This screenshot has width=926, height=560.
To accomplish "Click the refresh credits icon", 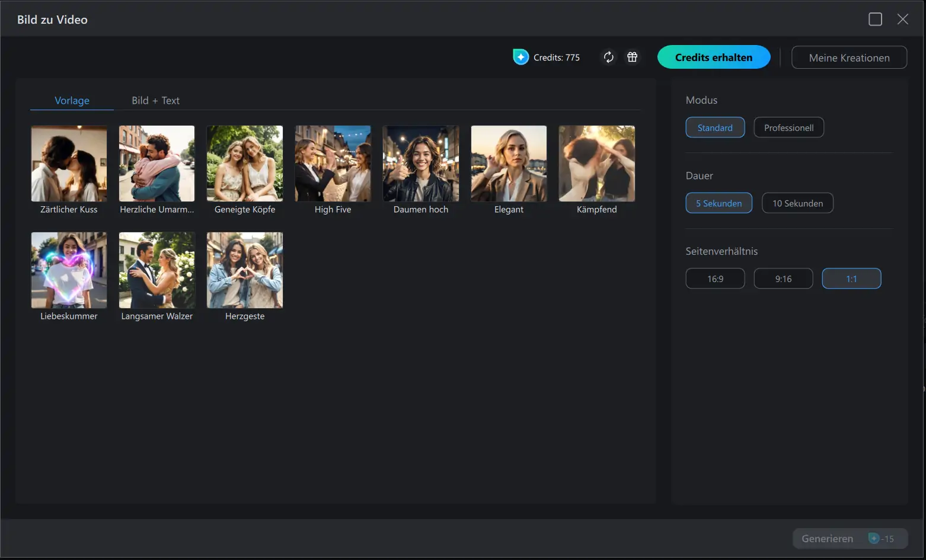I will 608,57.
